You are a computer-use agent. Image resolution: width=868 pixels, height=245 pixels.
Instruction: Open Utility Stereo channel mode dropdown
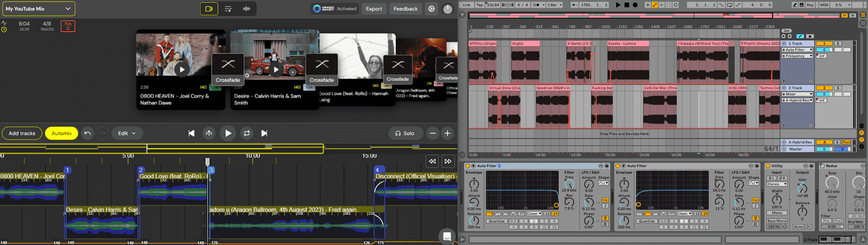(x=776, y=184)
